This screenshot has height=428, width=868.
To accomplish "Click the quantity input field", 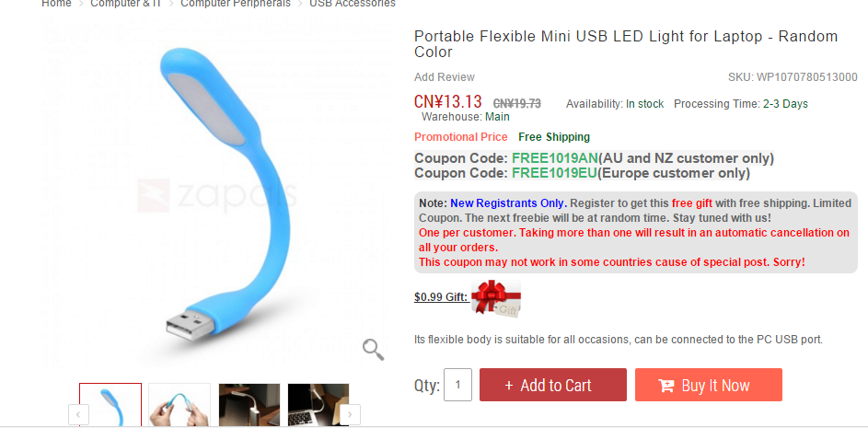I will [457, 385].
